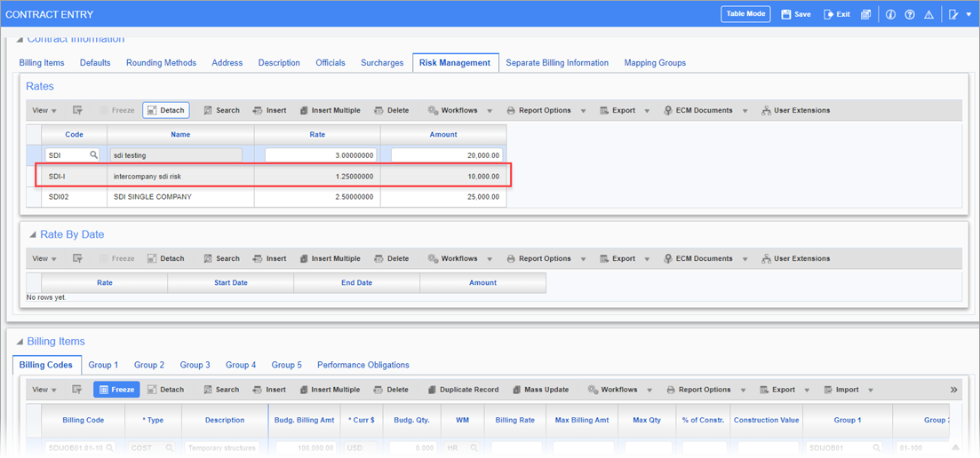This screenshot has height=458, width=980.
Task: Click the SDI code lookup magnifier
Action: 92,154
